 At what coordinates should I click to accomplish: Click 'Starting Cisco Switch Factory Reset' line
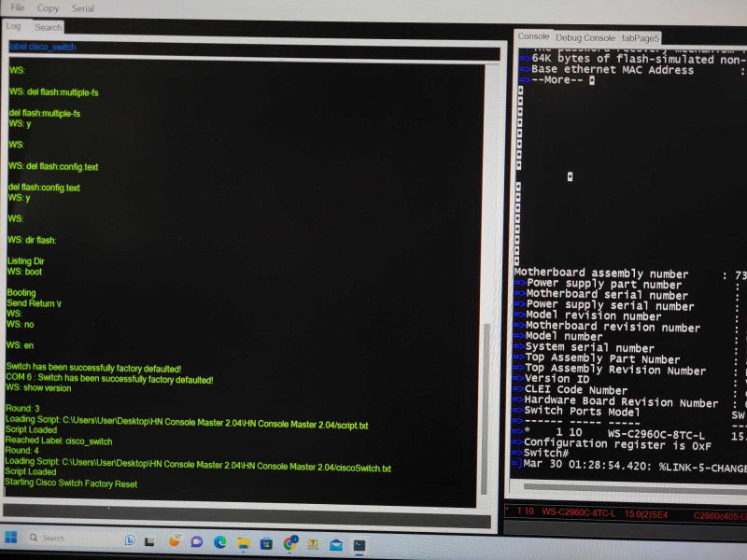click(x=71, y=483)
